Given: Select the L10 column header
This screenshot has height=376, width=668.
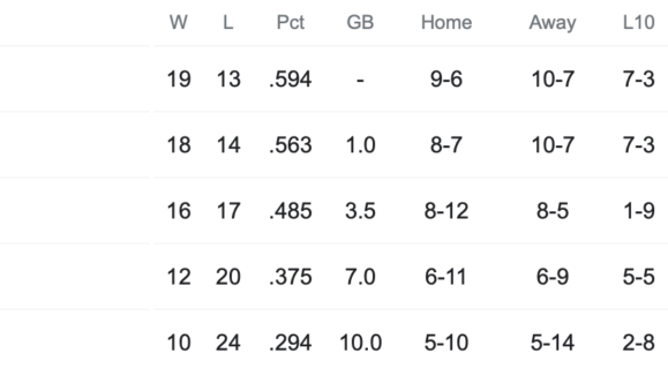Looking at the screenshot, I should (638, 22).
